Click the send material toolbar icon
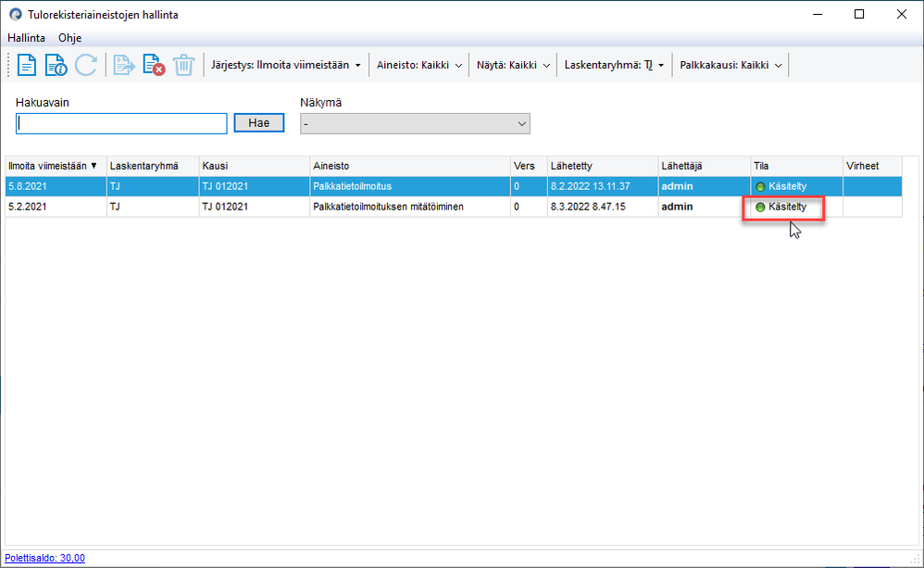 pyautogui.click(x=124, y=65)
